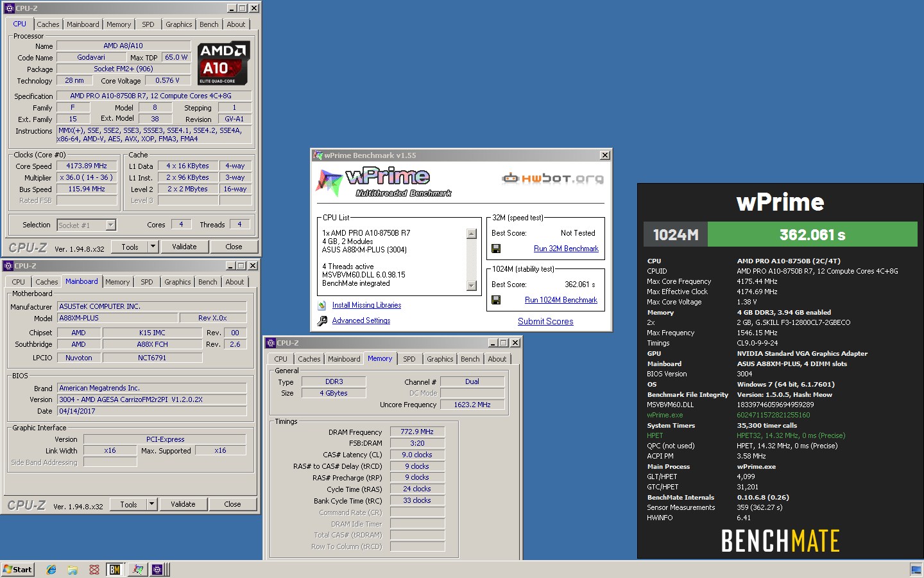
Task: Click Validate in Mainboard CPU-Z window
Action: pyautogui.click(x=183, y=504)
